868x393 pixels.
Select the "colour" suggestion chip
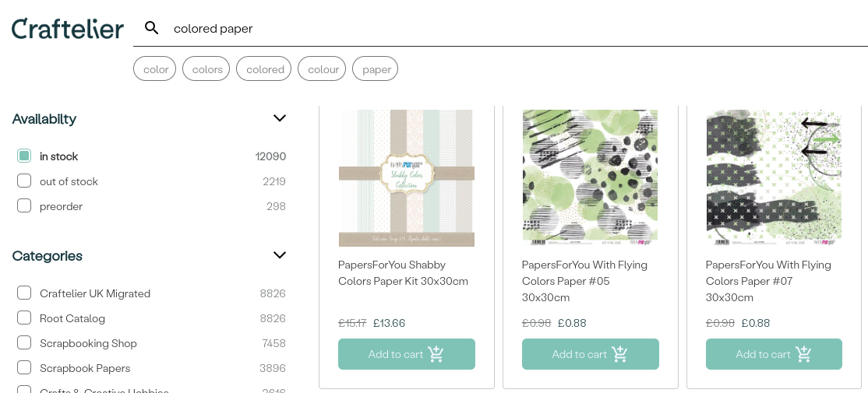pos(323,69)
